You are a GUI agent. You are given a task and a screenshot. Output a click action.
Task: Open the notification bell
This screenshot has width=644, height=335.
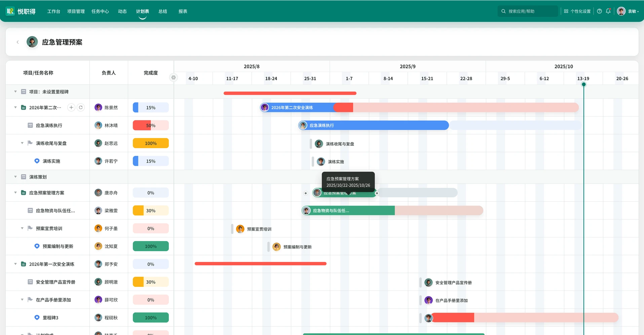pos(608,11)
